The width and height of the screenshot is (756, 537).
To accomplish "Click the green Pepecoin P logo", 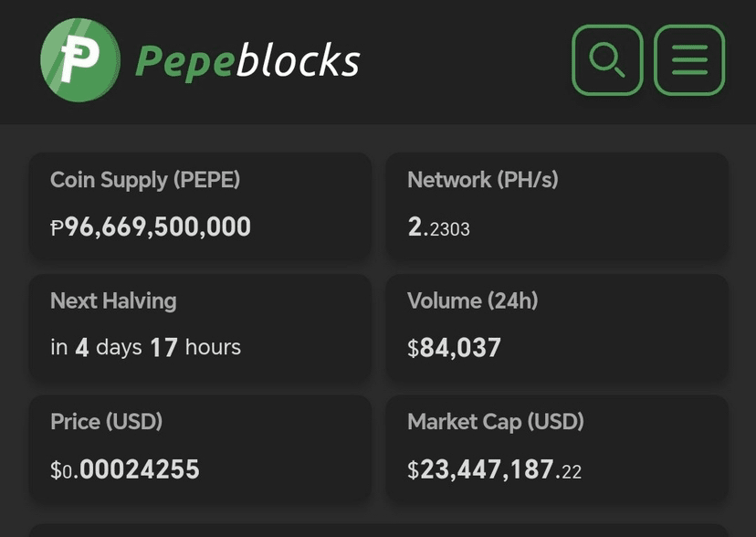I will 80,60.
